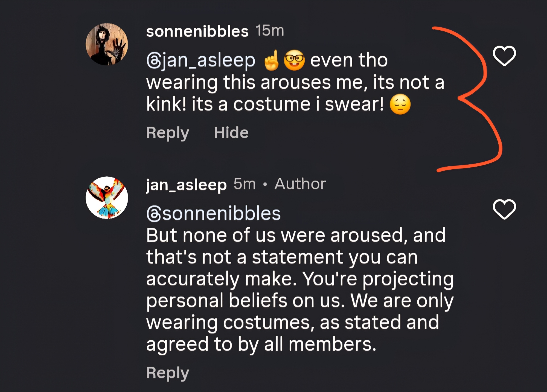The height and width of the screenshot is (392, 547).
Task: Open the sonnenibbles profile picture
Action: (x=107, y=44)
